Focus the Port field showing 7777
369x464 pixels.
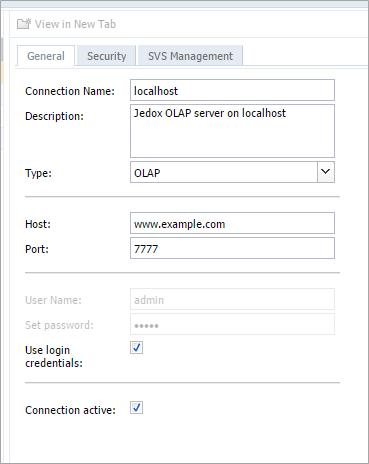click(232, 248)
